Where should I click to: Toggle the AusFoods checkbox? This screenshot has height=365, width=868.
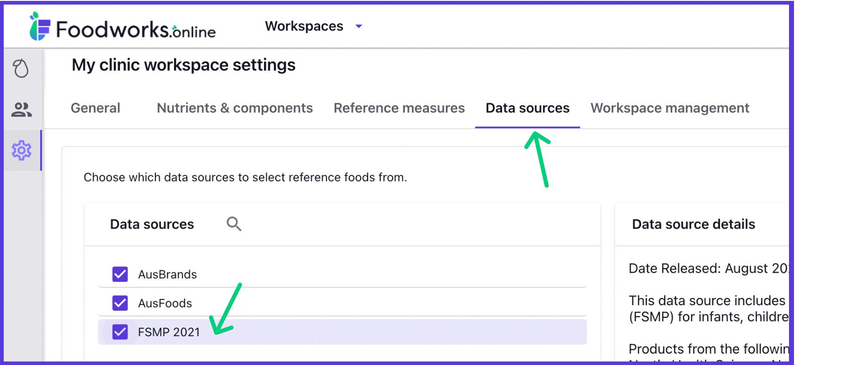click(x=120, y=303)
